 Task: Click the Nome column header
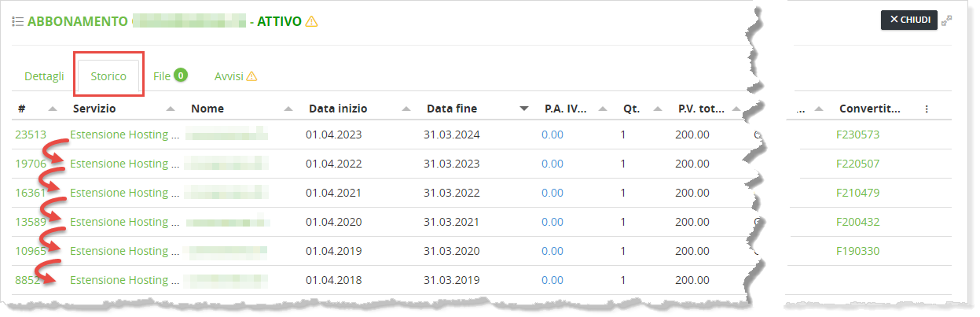(x=207, y=109)
